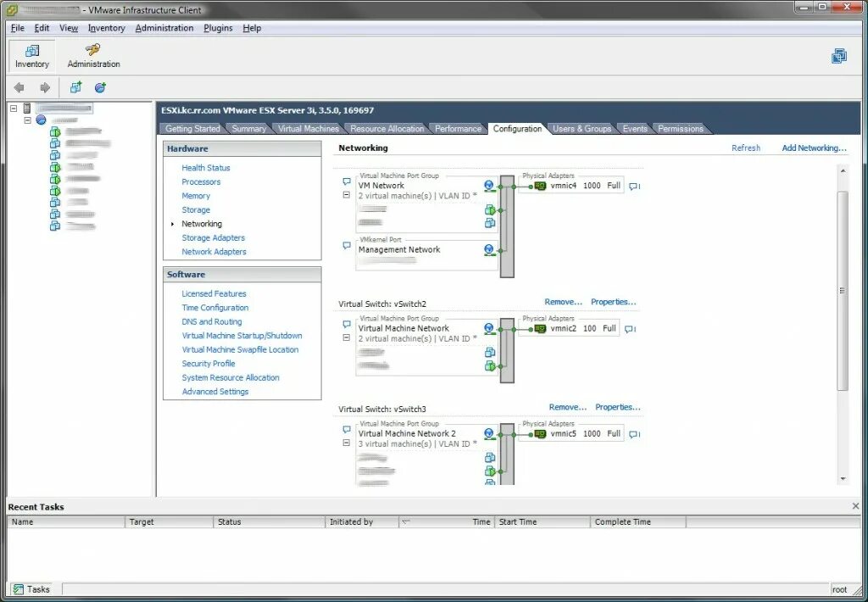This screenshot has height=602, width=868.
Task: Open Network Adapters configuration
Action: click(214, 252)
